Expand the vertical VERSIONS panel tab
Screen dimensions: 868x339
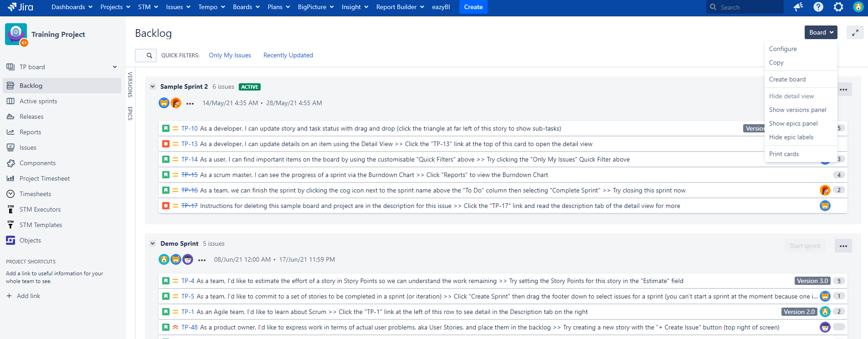pyautogui.click(x=130, y=85)
